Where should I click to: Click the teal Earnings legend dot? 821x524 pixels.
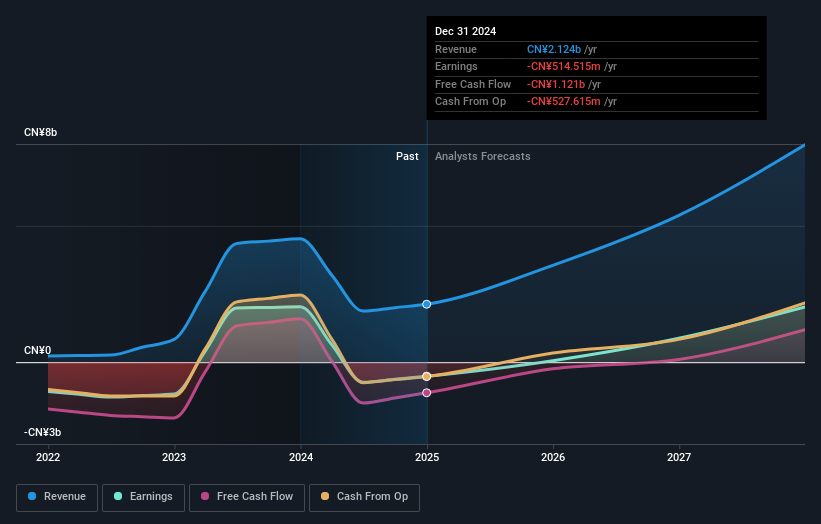tap(118, 496)
